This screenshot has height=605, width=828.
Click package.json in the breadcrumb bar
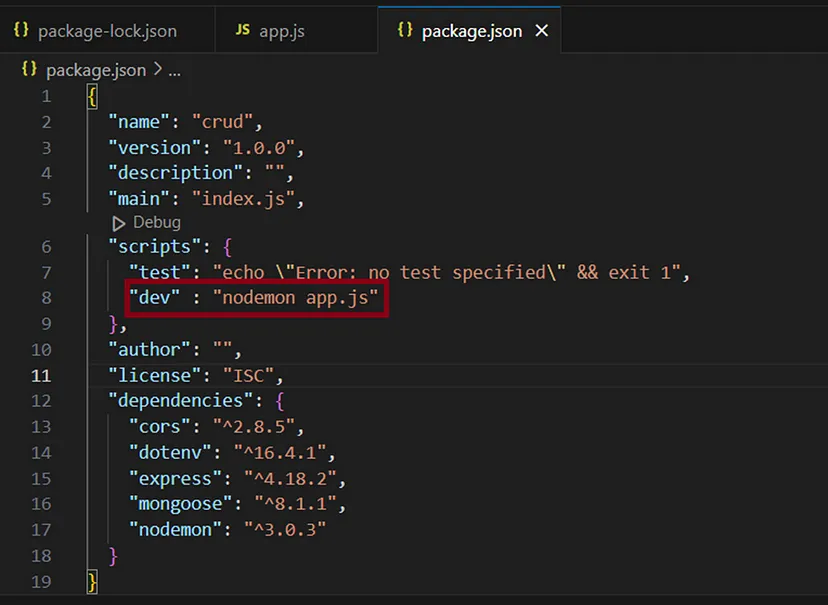pyautogui.click(x=96, y=70)
